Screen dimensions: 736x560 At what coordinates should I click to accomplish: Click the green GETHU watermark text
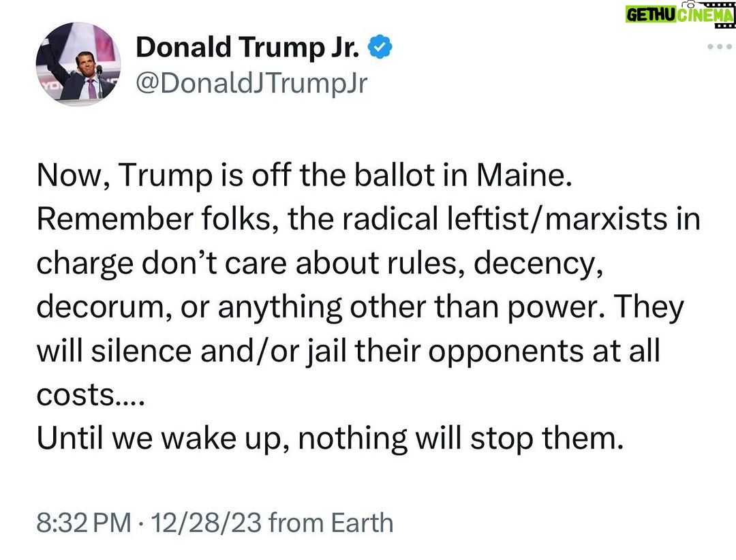click(651, 15)
